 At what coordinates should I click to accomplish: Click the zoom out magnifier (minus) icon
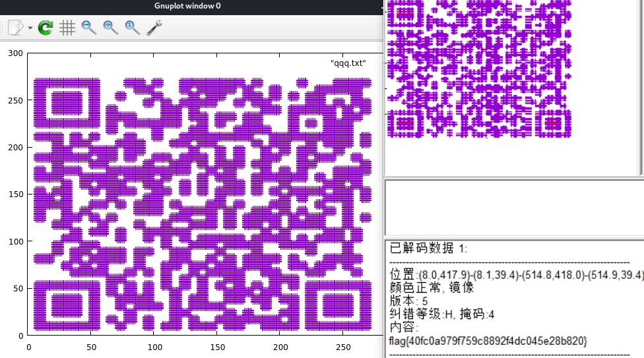[x=88, y=28]
